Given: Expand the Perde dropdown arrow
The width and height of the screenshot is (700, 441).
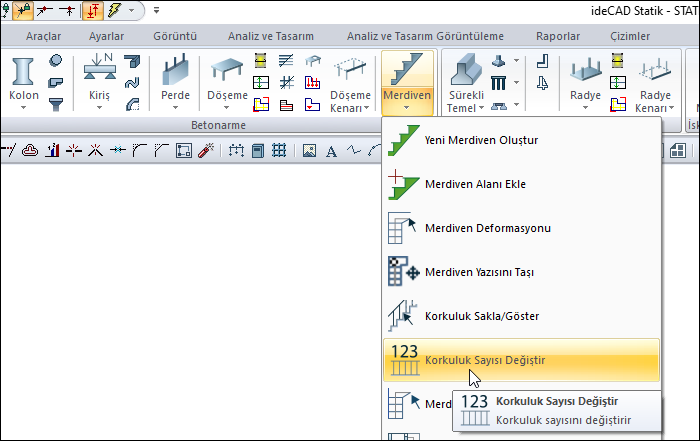Looking at the screenshot, I should (175, 108).
